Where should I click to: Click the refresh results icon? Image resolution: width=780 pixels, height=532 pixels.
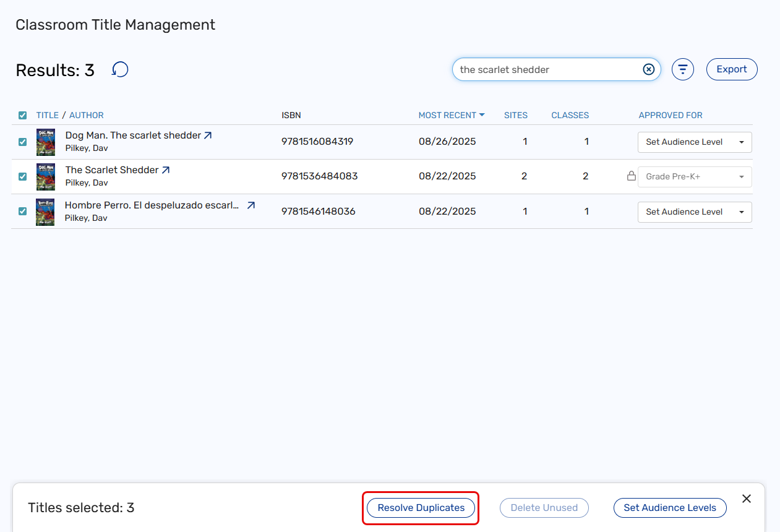tap(120, 70)
